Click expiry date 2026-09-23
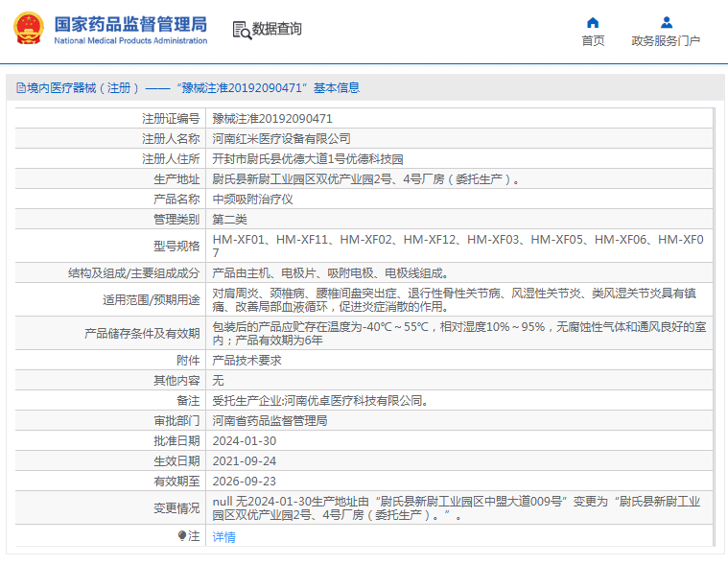This screenshot has width=728, height=565. [245, 482]
